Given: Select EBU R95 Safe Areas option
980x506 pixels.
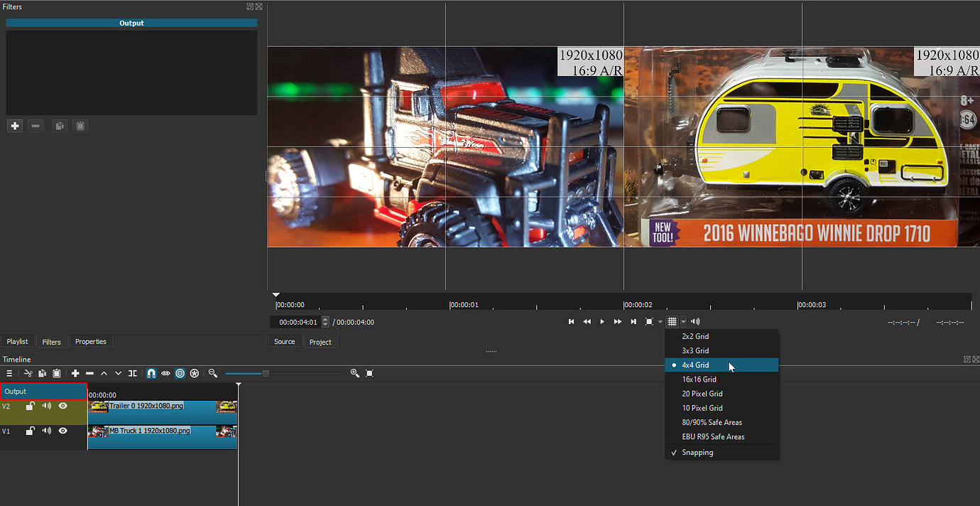Looking at the screenshot, I should [713, 436].
